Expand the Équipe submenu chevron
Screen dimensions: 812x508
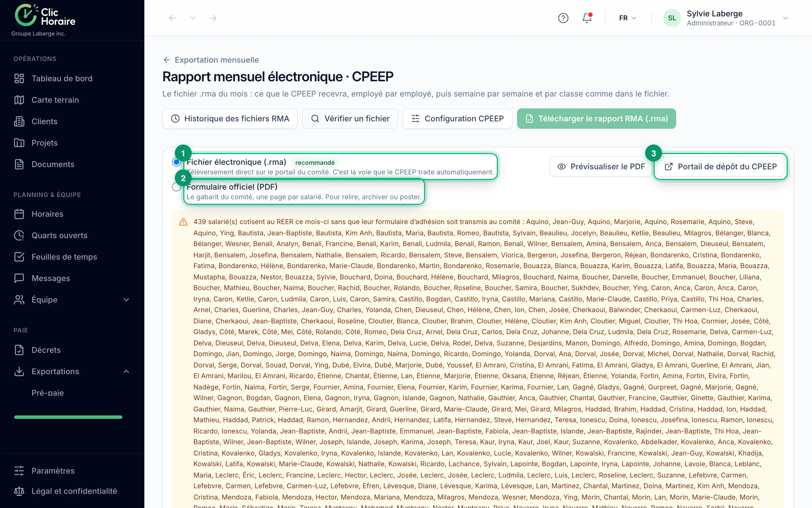pyautogui.click(x=126, y=300)
